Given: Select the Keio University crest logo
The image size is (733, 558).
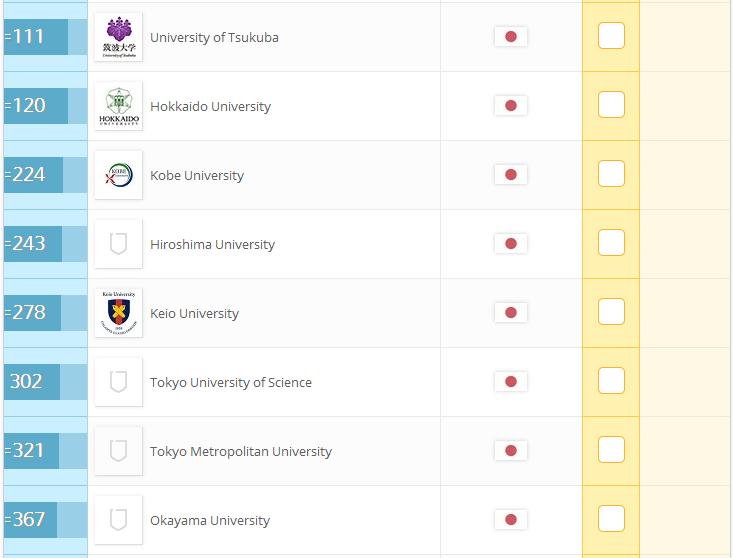Looking at the screenshot, I should point(118,313).
